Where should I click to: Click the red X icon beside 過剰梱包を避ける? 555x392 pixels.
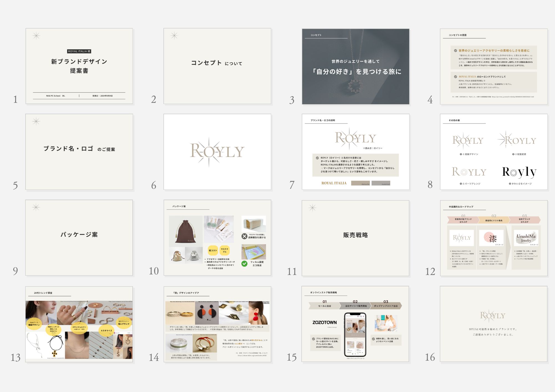click(244, 236)
